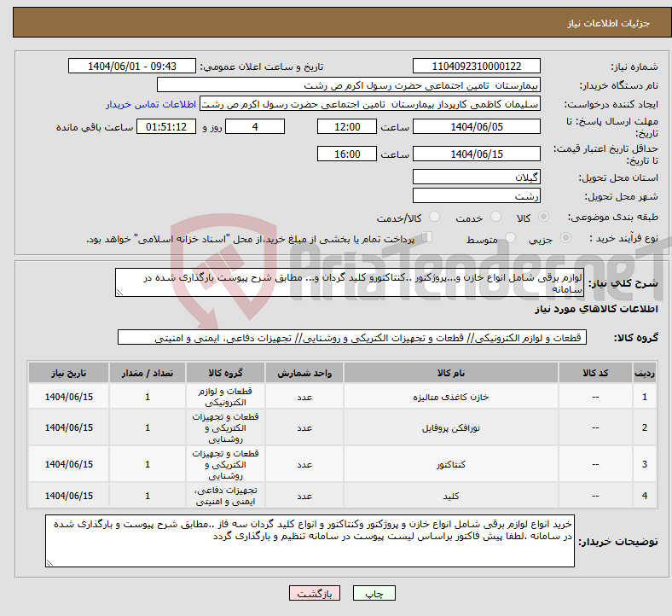
Task: Click the واحد شمارش column header
Action: [x=304, y=373]
